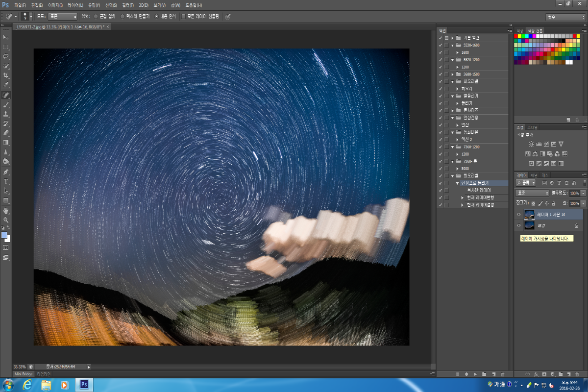The height and width of the screenshot is (392, 588).
Task: Click the Brightness/Contrast adjustment icon
Action: [x=531, y=144]
